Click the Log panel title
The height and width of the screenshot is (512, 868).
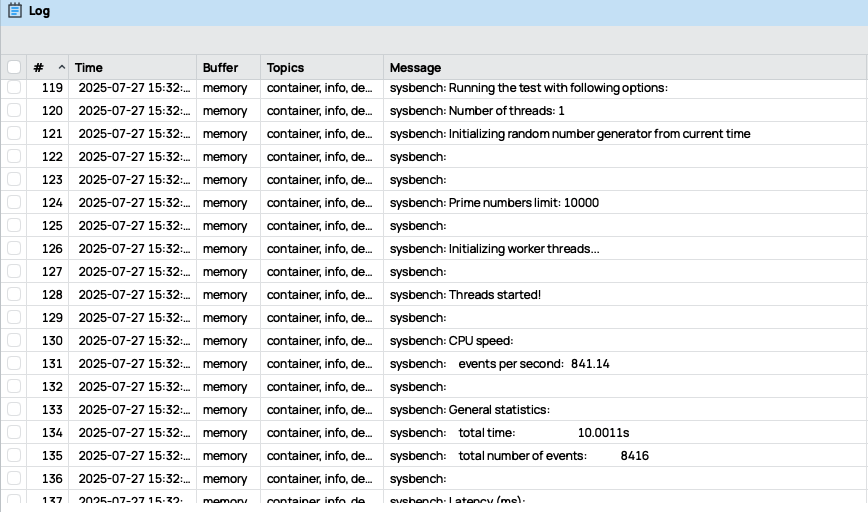coord(39,11)
